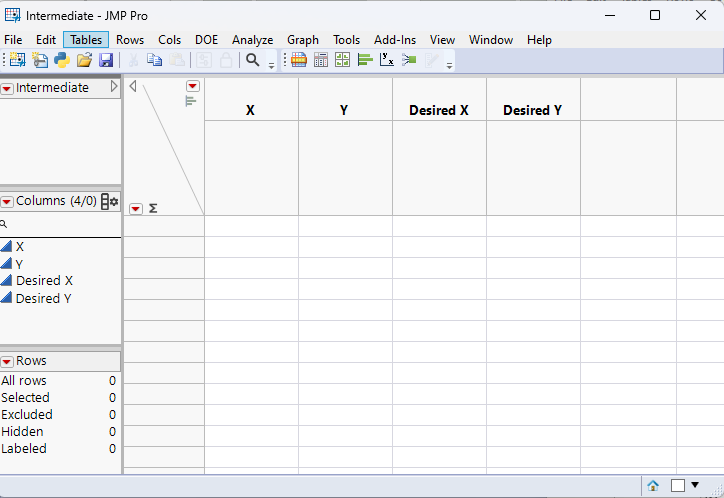Open the Edit menu
The height and width of the screenshot is (498, 724).
pyautogui.click(x=46, y=40)
